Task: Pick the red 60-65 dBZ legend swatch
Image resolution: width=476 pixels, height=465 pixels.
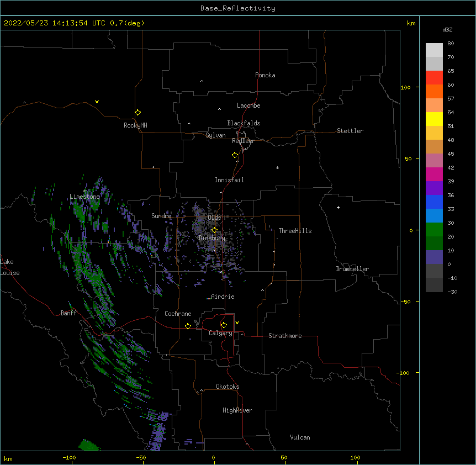Action: point(434,78)
